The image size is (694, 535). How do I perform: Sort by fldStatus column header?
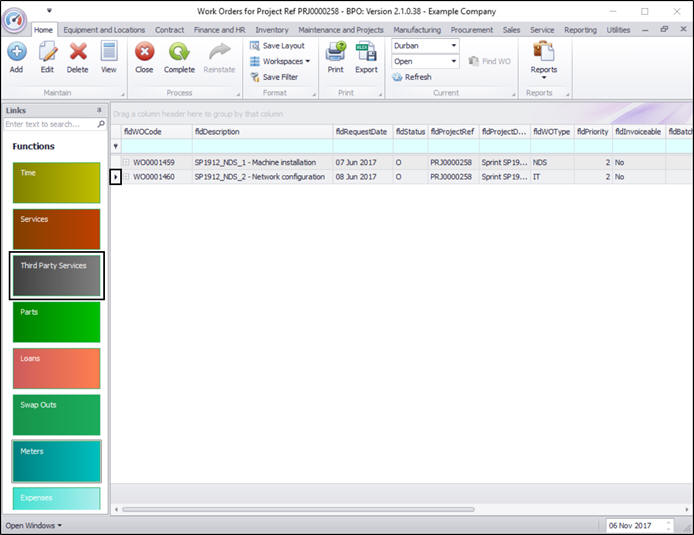coord(410,131)
